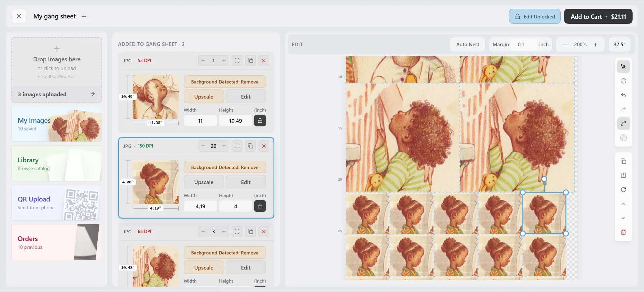644x292 pixels.
Task: Select the 150 DPI image thumbnail
Action: [x=155, y=182]
